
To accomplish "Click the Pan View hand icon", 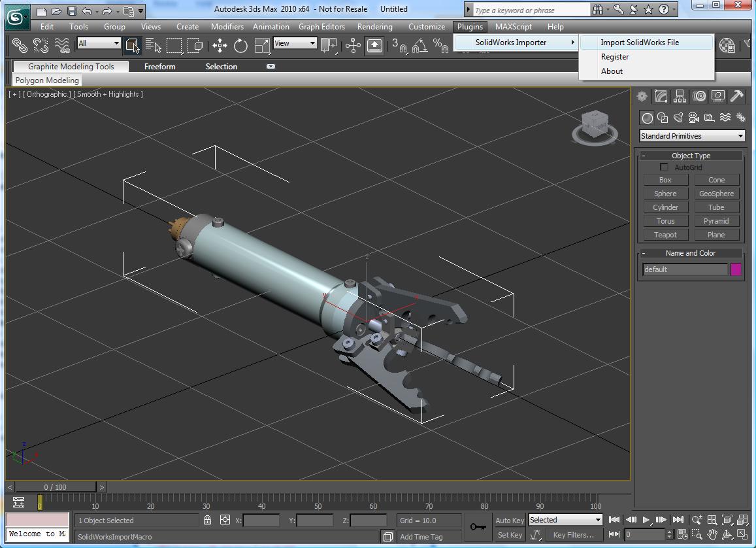I will (x=712, y=534).
